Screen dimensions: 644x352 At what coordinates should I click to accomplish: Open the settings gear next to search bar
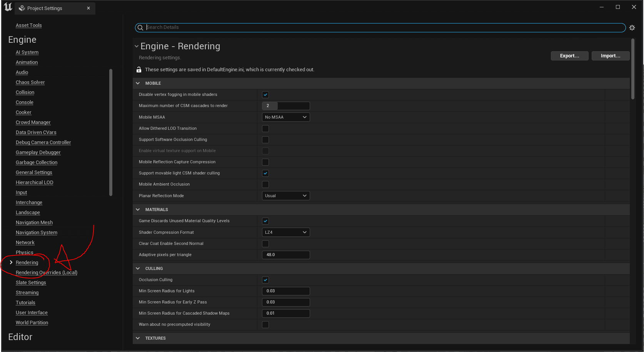tap(632, 28)
